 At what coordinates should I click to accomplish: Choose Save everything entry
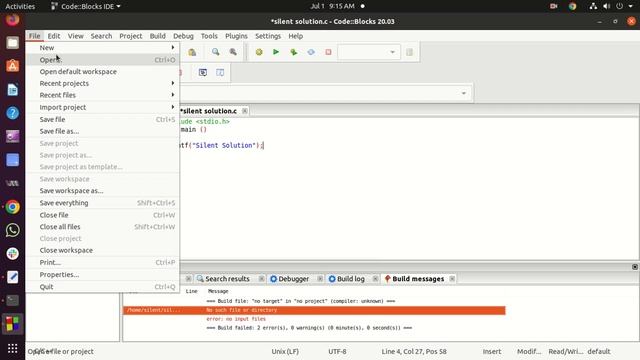point(102,203)
